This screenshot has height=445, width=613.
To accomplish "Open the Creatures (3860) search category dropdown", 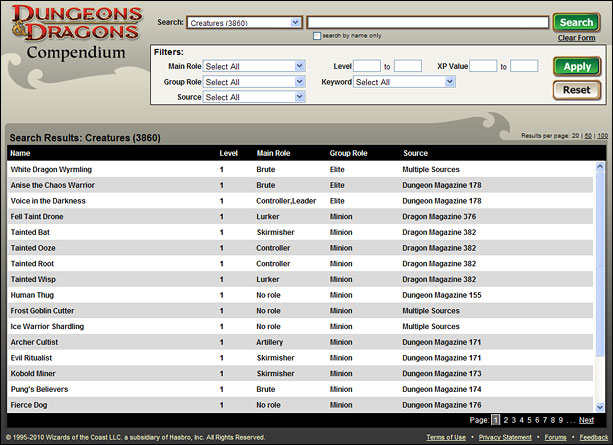I will 245,23.
